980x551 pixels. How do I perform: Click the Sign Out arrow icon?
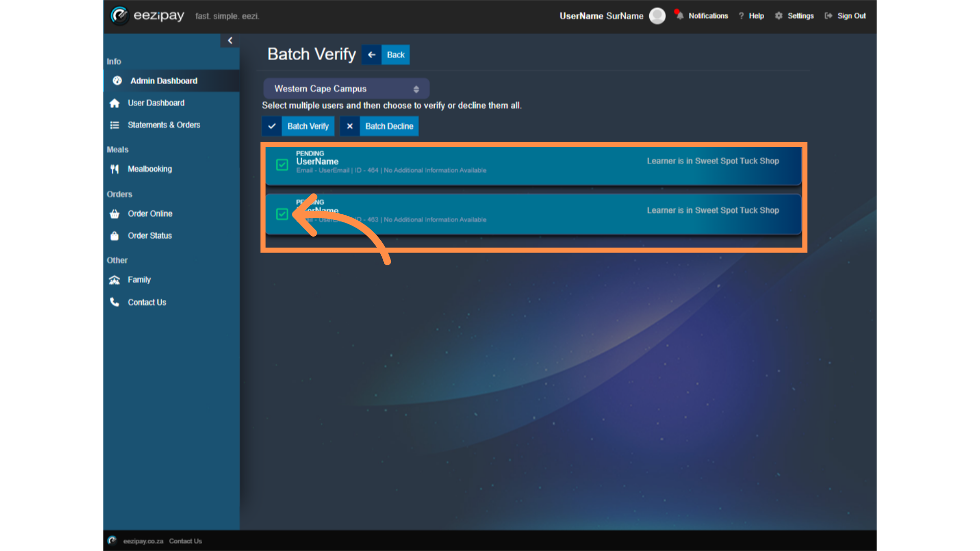pos(828,16)
